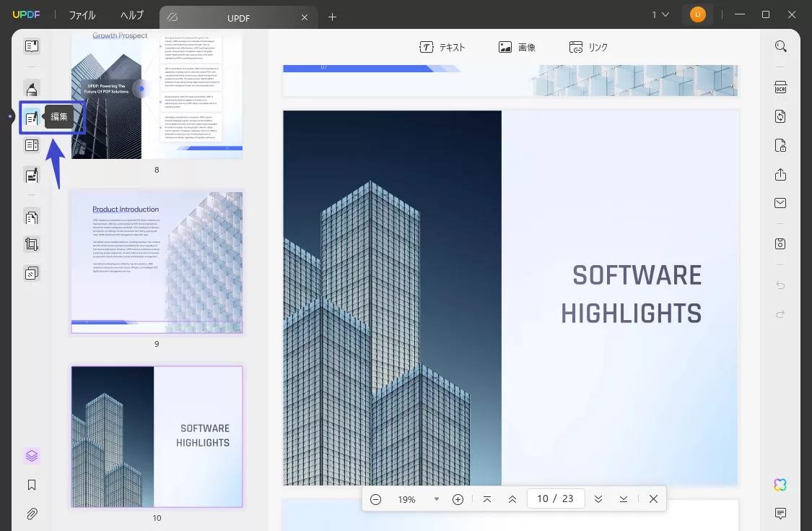Viewport: 812px width, 531px height.
Task: Send the file by email icon
Action: (x=780, y=203)
